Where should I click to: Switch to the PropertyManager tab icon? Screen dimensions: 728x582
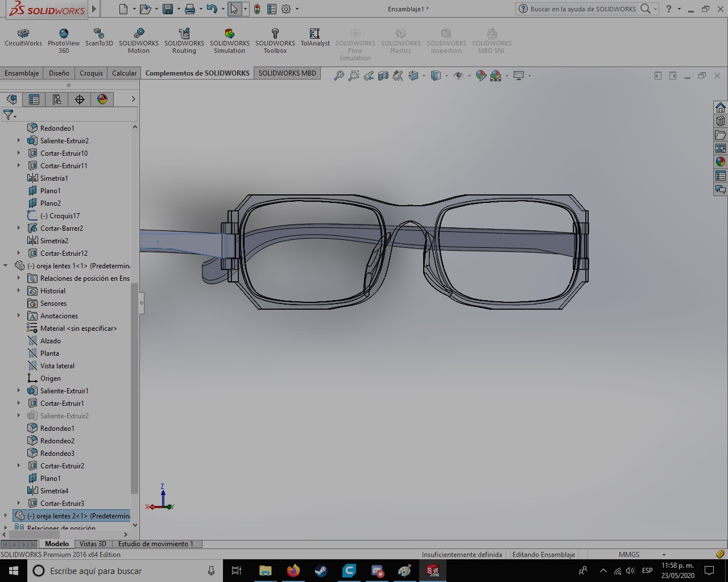tap(34, 99)
